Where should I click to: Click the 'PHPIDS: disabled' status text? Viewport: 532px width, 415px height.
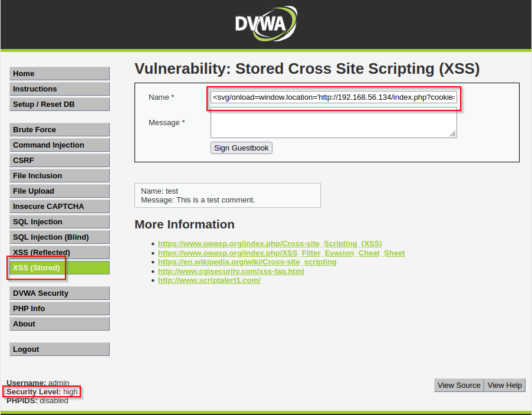coord(37,401)
